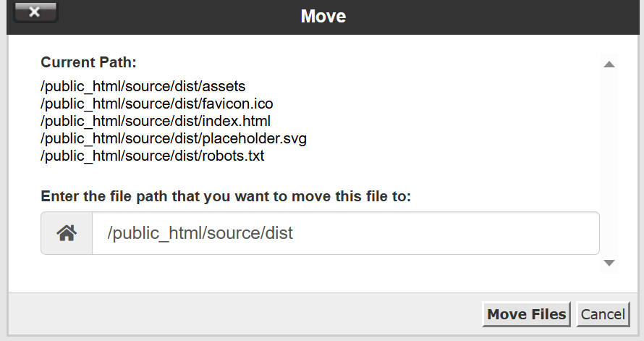Select the favicon.ico path line
Viewport: 644px width, 341px height.
157,104
